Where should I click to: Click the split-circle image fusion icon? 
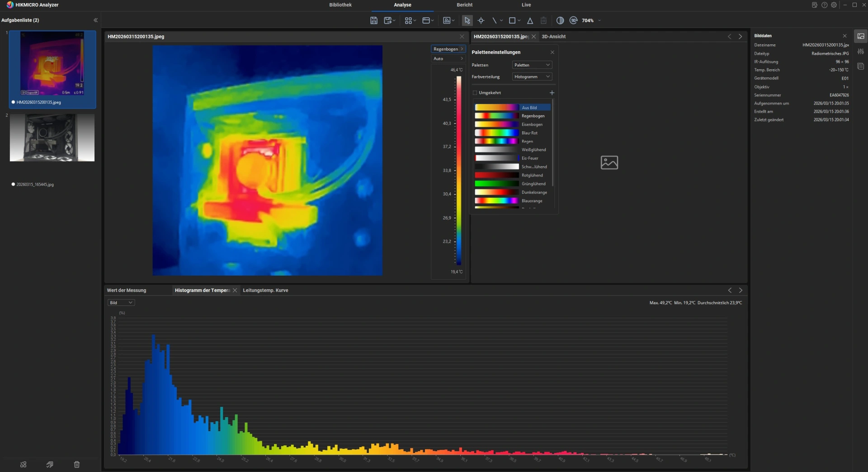point(560,20)
